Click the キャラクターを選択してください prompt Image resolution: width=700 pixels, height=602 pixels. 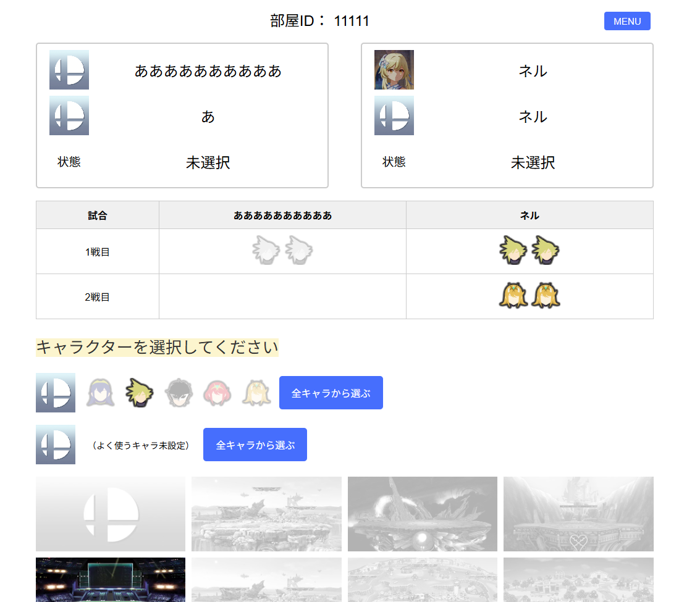point(157,347)
